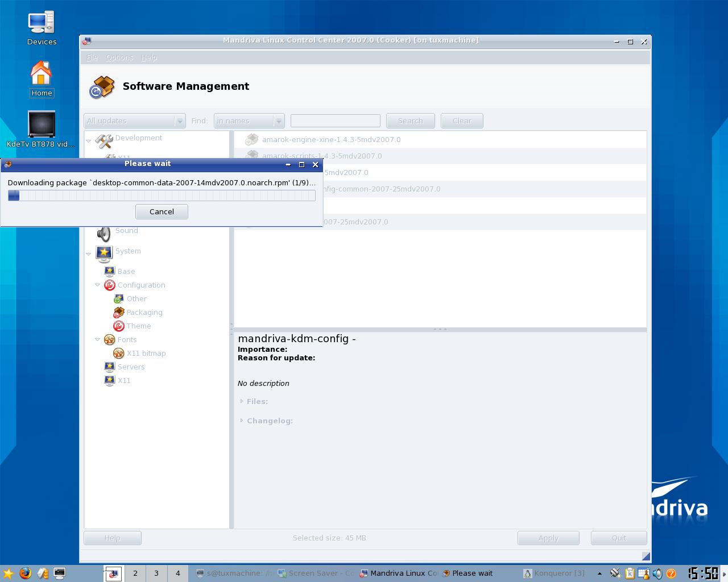
Task: Collapse the Fonts subtree
Action: tap(97, 339)
